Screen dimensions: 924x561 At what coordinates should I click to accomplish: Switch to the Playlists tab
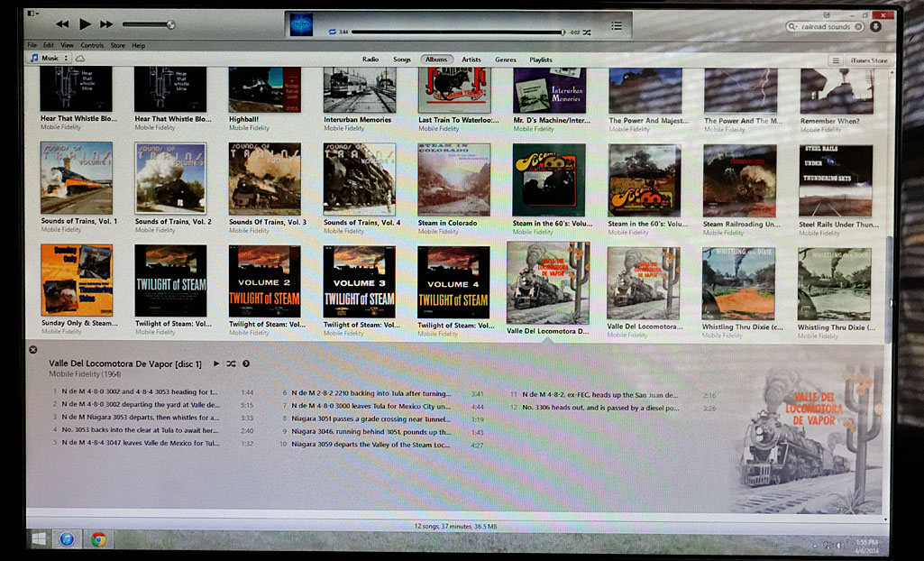[540, 60]
